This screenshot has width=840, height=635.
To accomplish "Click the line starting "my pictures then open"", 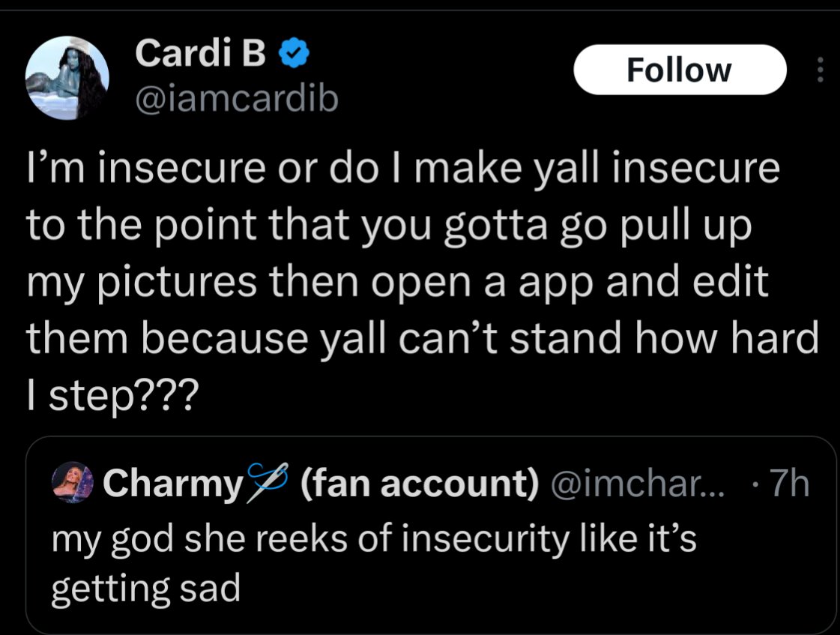I will (x=397, y=282).
